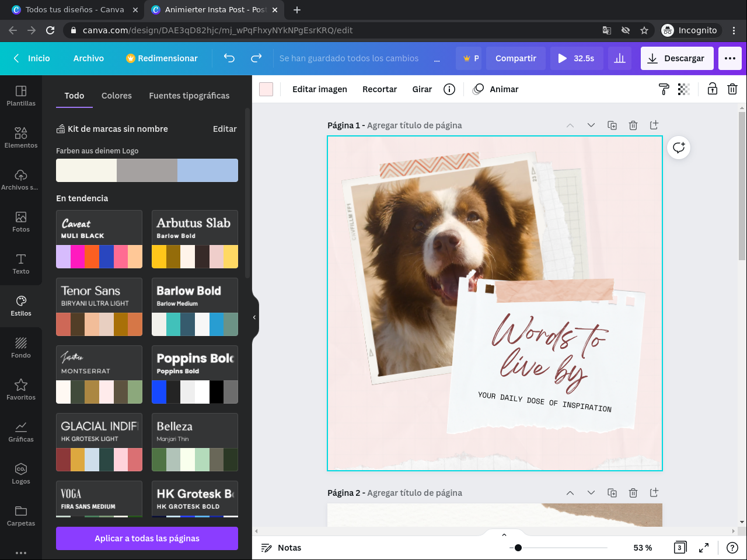747x560 pixels.
Task: Click the 53 % zoom level
Action: tap(643, 548)
